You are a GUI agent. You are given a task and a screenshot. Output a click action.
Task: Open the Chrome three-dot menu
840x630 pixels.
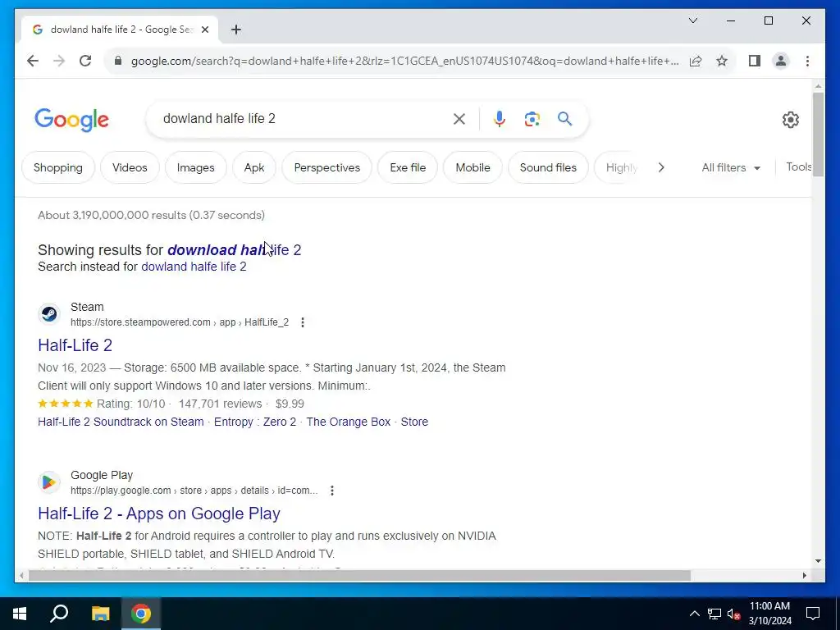point(807,61)
